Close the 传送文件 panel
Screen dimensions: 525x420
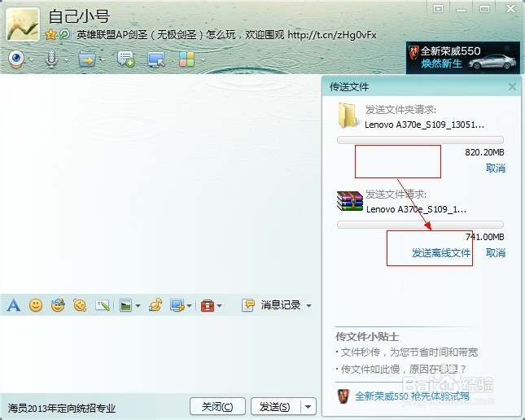pos(512,87)
